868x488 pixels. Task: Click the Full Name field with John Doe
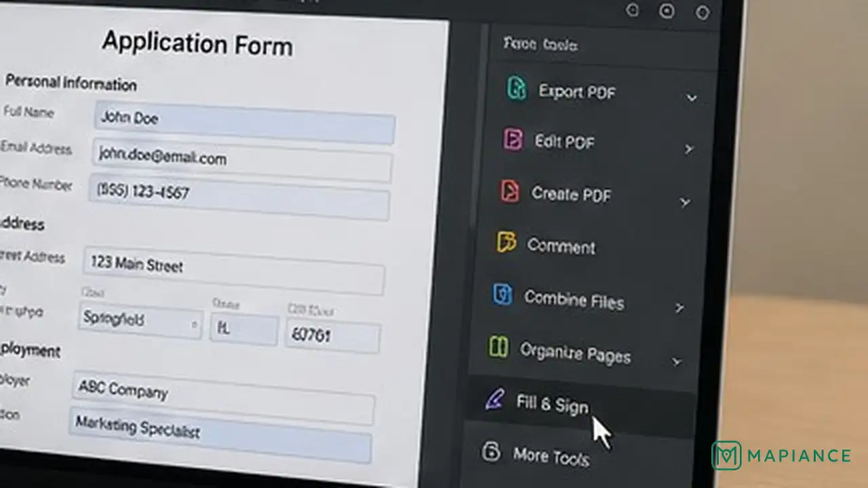coord(244,123)
